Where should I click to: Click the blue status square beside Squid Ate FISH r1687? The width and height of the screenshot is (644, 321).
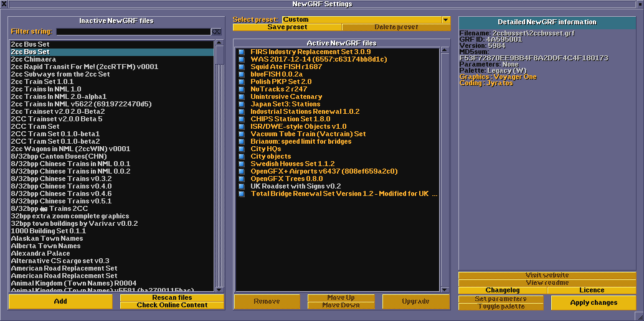(x=242, y=67)
